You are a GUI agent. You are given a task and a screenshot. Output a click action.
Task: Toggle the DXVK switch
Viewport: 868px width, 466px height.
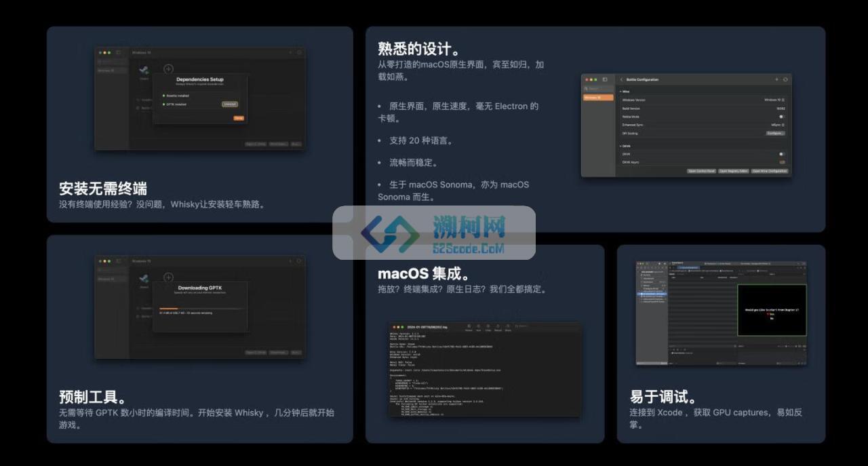781,154
